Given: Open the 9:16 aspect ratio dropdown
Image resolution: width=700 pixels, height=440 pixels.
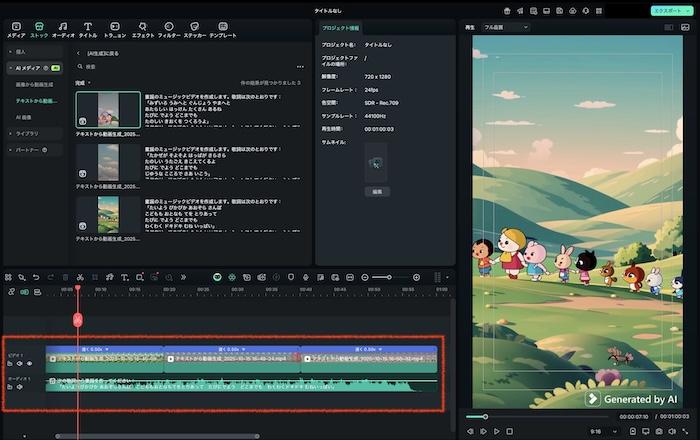Looking at the screenshot, I should pyautogui.click(x=603, y=432).
